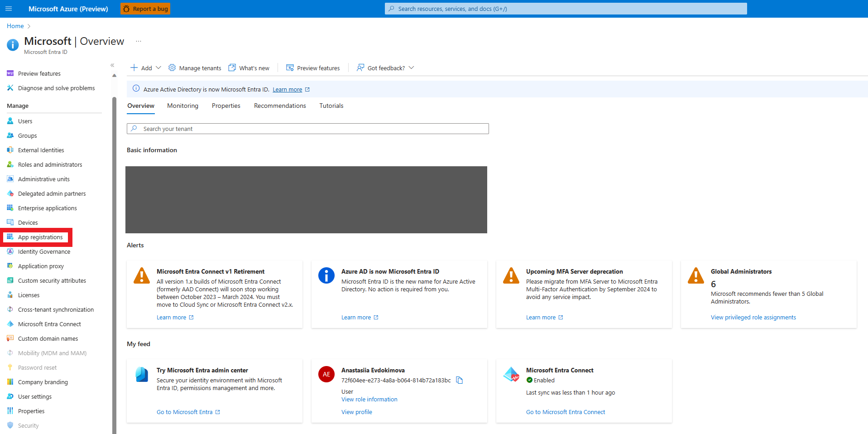Select the Overview tab
This screenshot has height=434, width=868.
click(141, 106)
